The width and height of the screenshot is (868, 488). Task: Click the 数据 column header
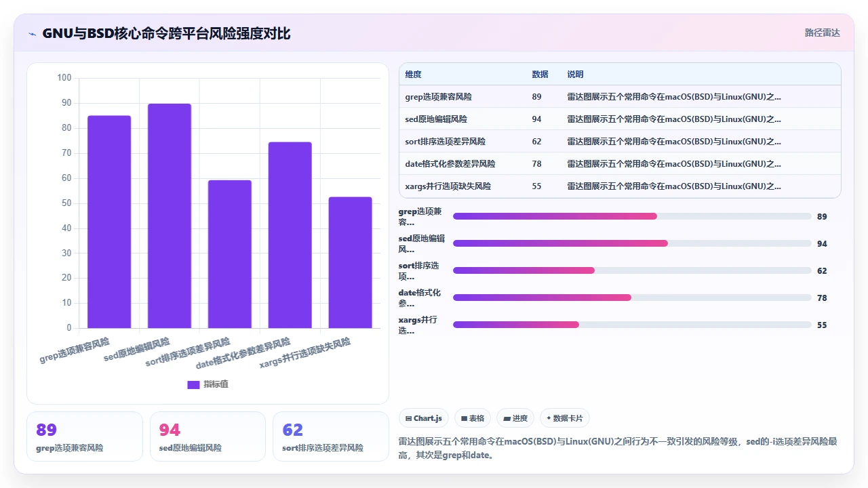coord(540,75)
